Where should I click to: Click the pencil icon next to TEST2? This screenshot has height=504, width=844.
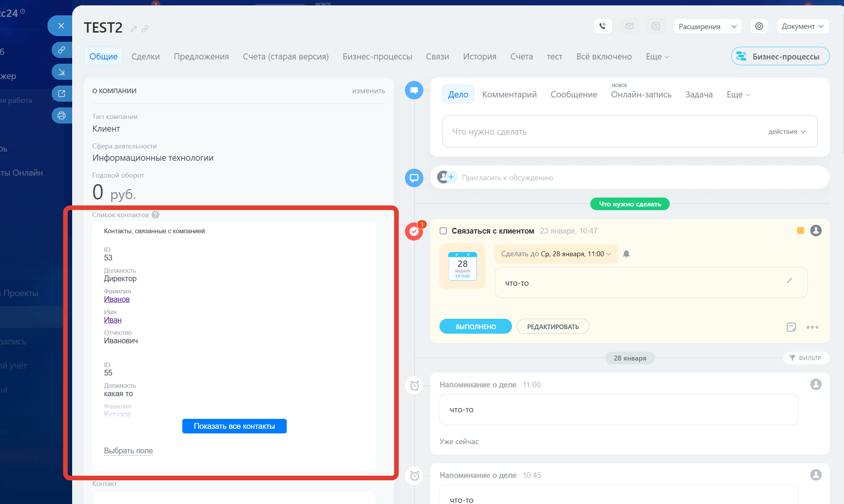click(134, 29)
